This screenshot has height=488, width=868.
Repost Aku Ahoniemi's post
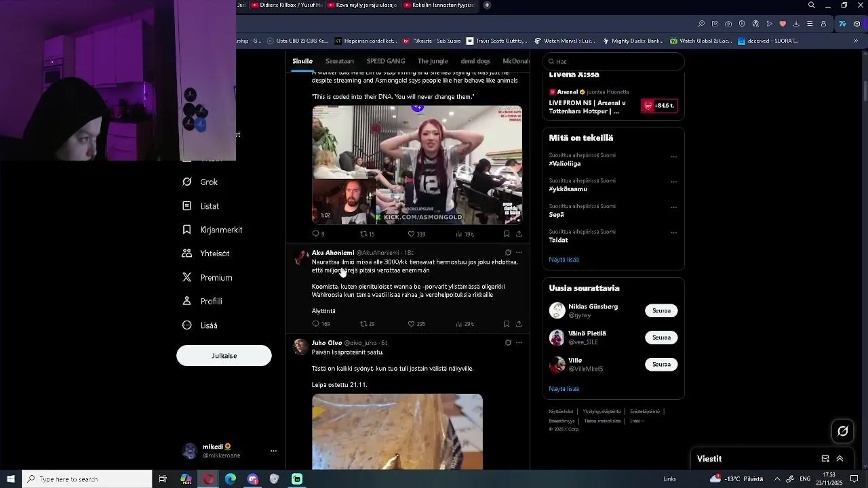click(x=363, y=324)
